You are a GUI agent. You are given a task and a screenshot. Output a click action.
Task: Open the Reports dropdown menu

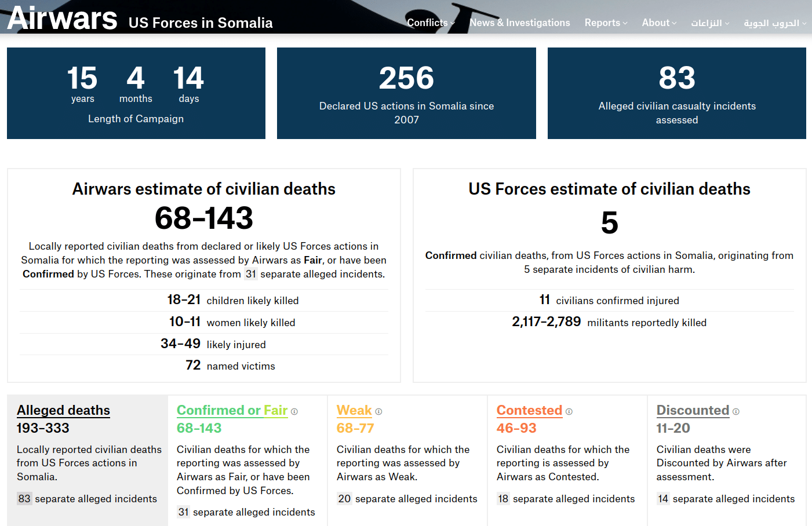pyautogui.click(x=606, y=23)
